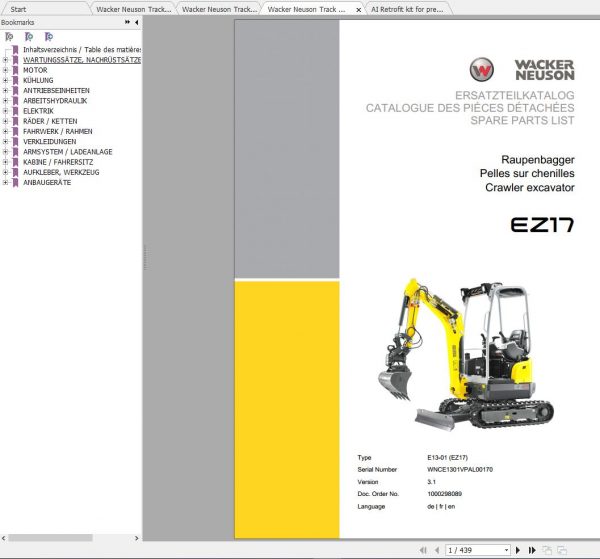Go to the previous page
Viewport: 600px width, 559px height.
pos(437,550)
